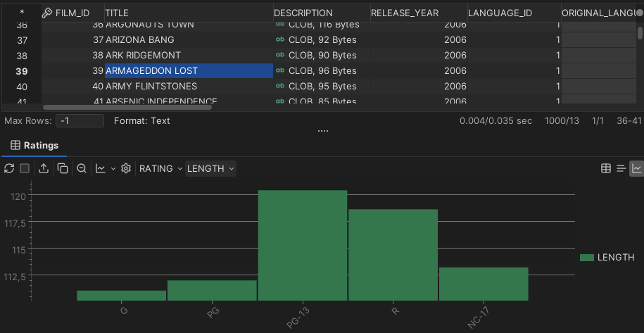Click the key icon in FILM_ID header
Screen dimensions: 644x333
(x=47, y=13)
